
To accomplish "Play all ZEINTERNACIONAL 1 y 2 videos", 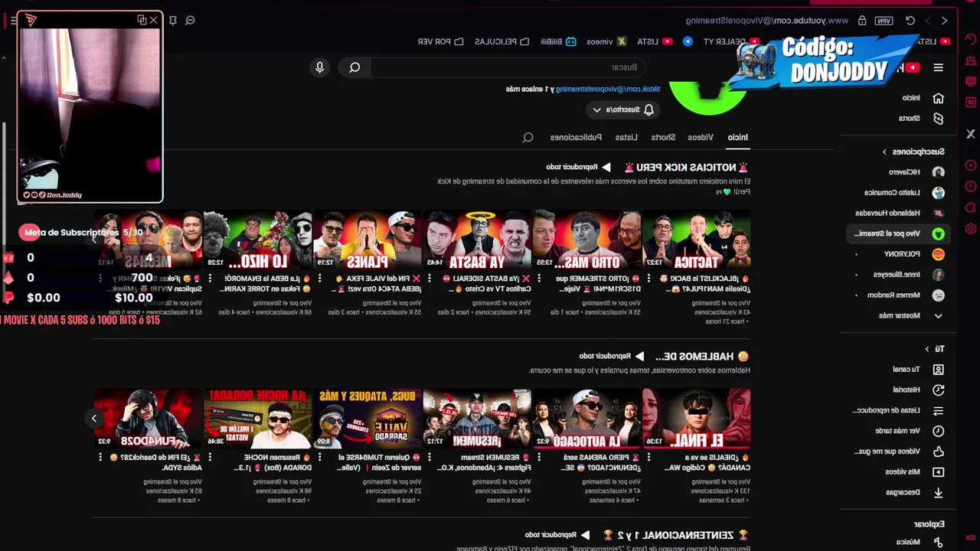I will [x=557, y=535].
